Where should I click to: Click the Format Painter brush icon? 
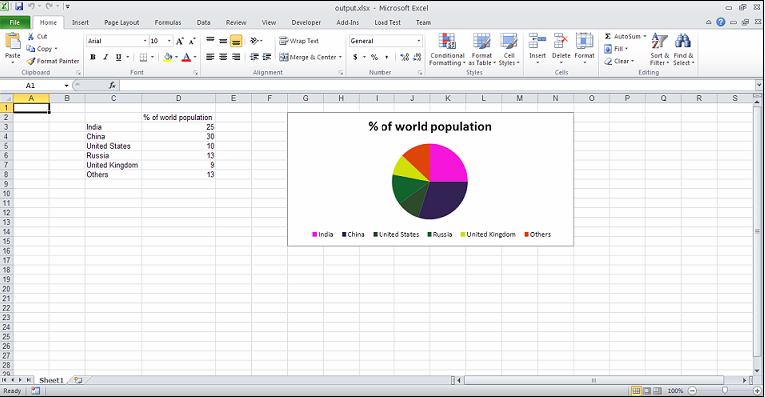[31, 61]
